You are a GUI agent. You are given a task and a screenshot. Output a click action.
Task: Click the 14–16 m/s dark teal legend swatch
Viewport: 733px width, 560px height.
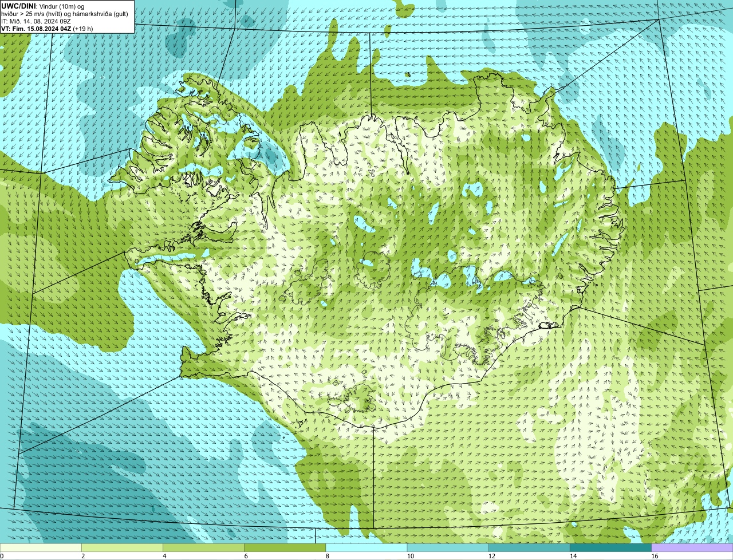[610, 548]
